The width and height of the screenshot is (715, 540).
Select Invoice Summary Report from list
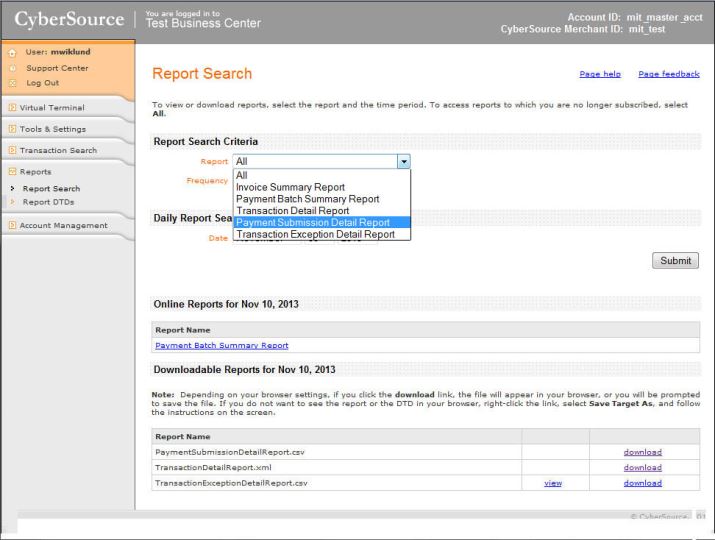pyautogui.click(x=291, y=187)
